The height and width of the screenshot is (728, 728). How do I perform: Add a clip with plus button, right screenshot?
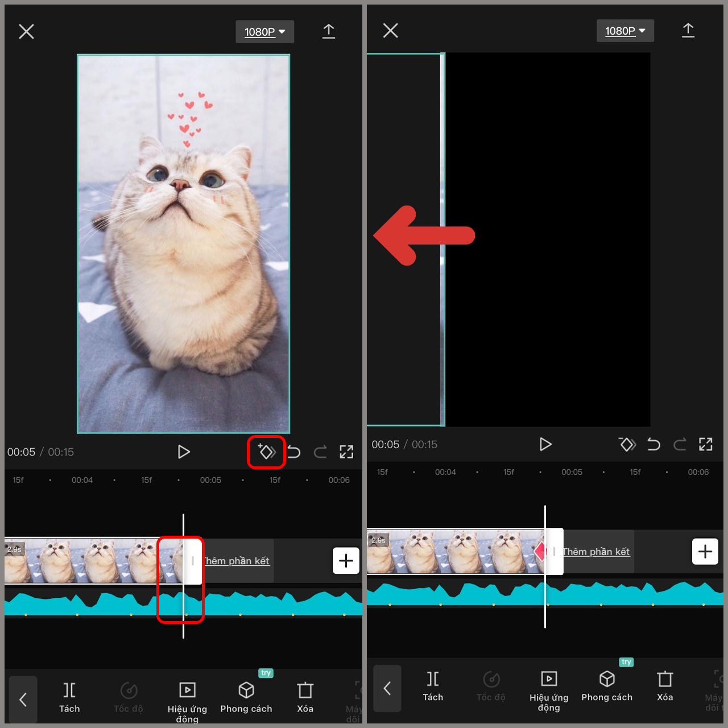tap(705, 552)
